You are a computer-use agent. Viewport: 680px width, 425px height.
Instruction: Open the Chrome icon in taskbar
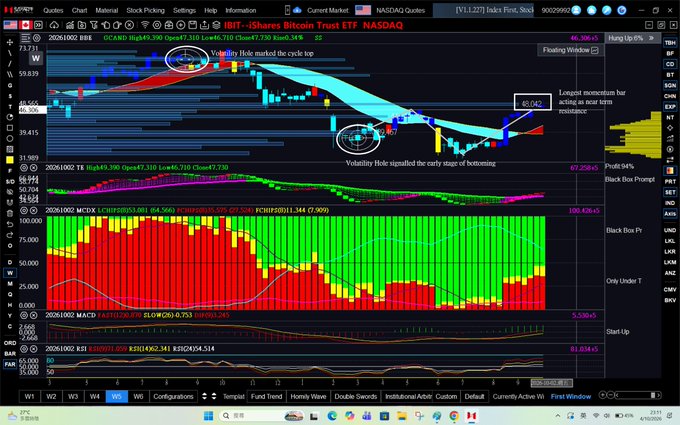(x=454, y=416)
